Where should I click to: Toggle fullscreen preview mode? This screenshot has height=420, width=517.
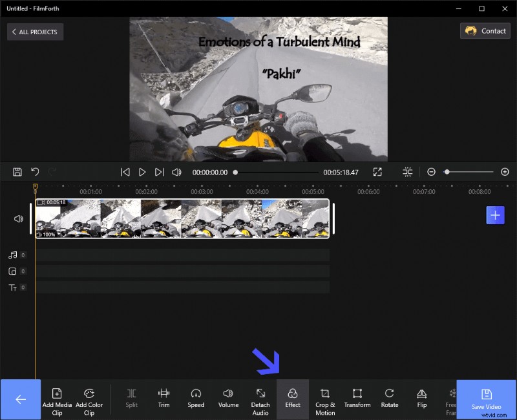(377, 171)
